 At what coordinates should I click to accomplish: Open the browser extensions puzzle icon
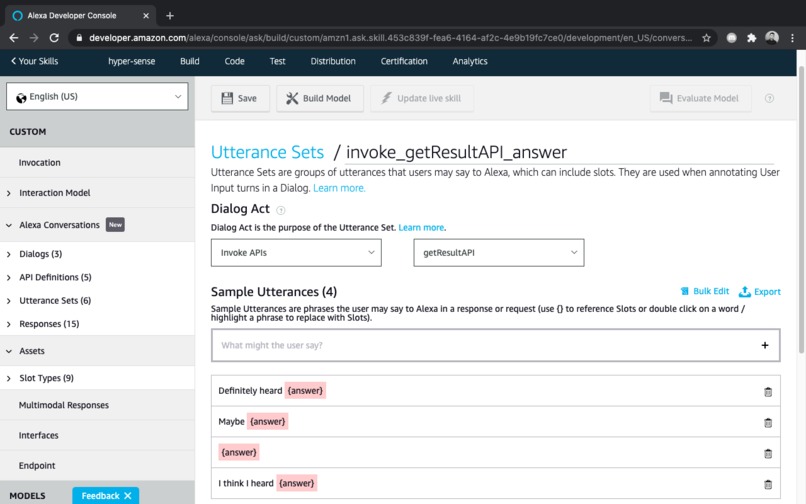point(752,38)
